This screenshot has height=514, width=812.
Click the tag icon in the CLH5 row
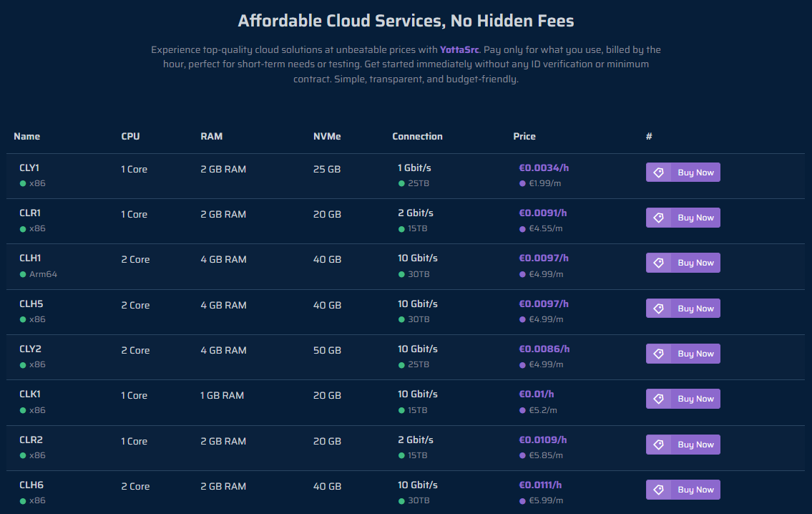[x=658, y=309]
